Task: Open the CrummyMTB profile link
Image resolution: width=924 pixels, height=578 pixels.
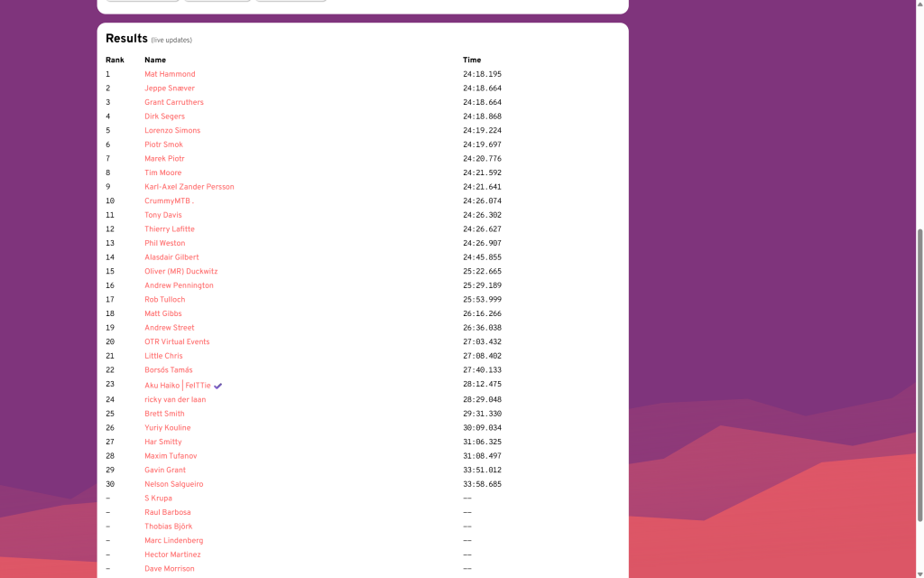Action: click(169, 200)
